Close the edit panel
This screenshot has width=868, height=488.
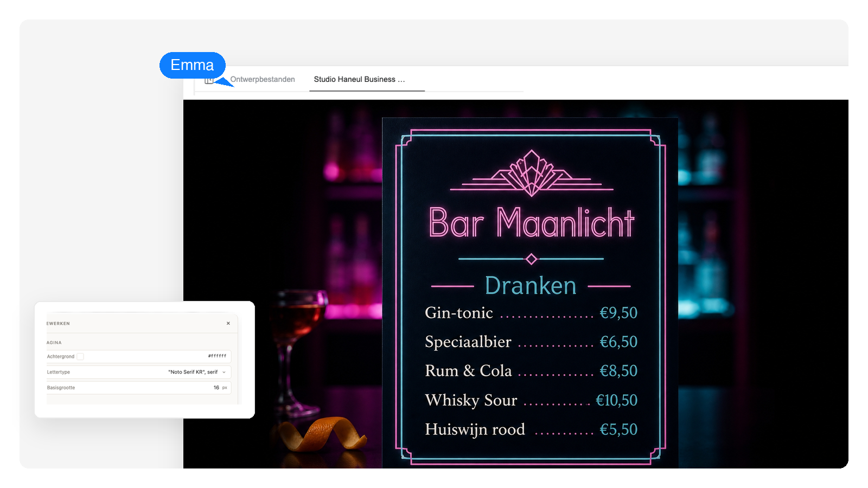tap(228, 323)
